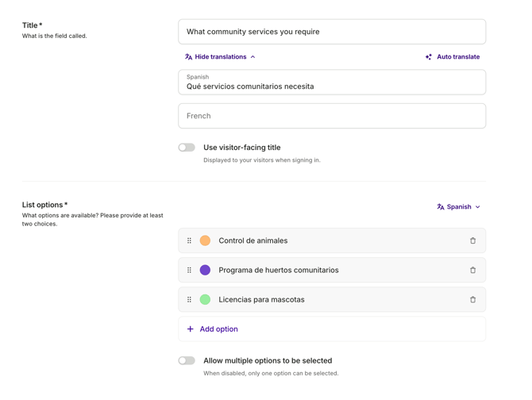Click Hide translations link

[x=220, y=57]
